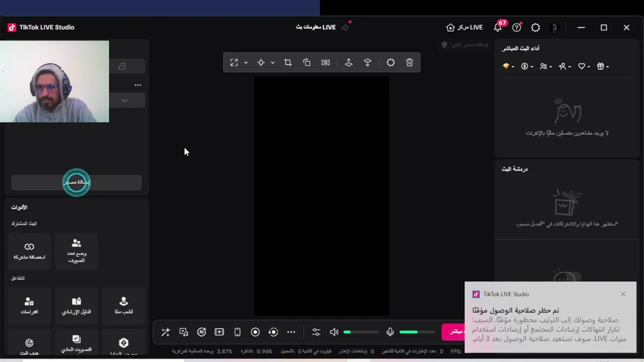Start recording with the record button
The height and width of the screenshot is (362, 644).
[255, 332]
